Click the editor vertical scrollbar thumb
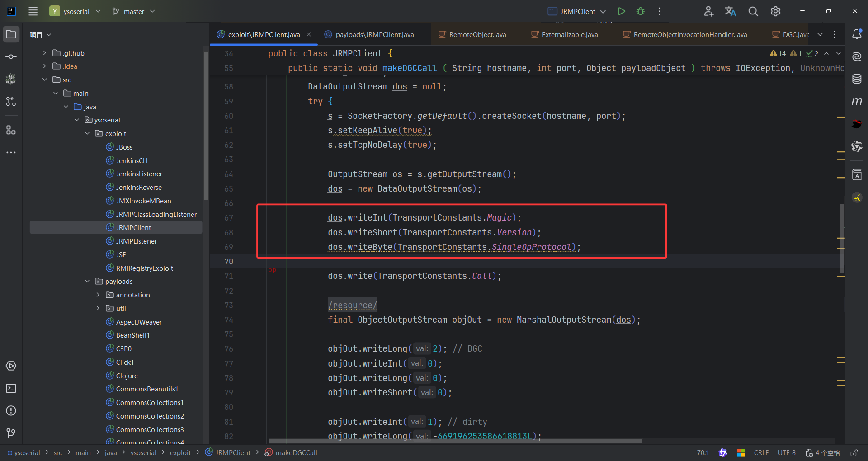 tap(842, 239)
